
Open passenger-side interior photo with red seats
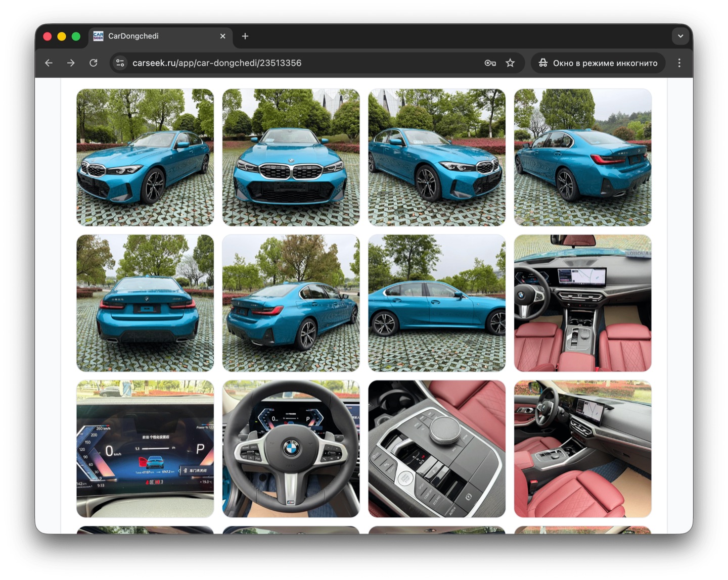pyautogui.click(x=582, y=449)
